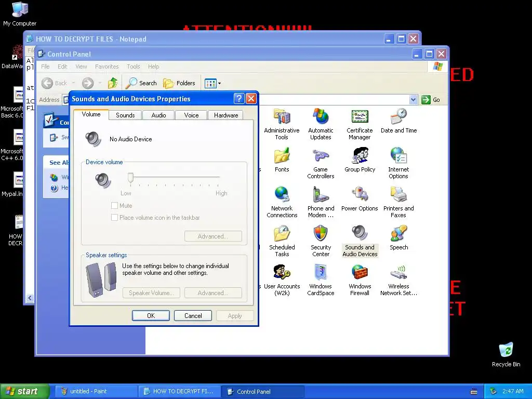
Task: Open Certificate Manager icon
Action: click(x=360, y=124)
